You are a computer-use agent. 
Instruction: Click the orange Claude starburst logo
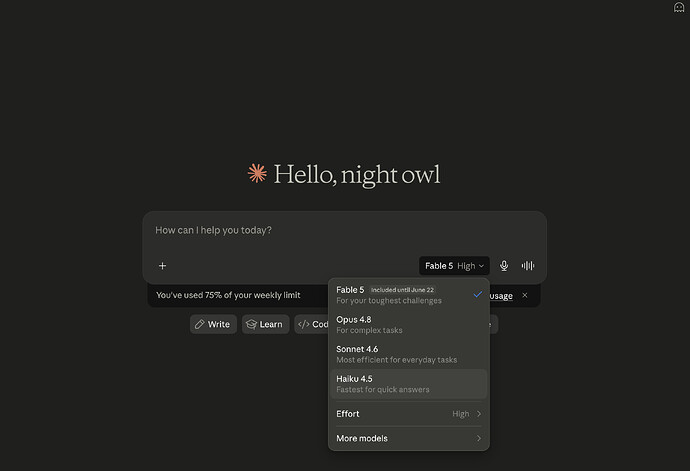(x=257, y=173)
